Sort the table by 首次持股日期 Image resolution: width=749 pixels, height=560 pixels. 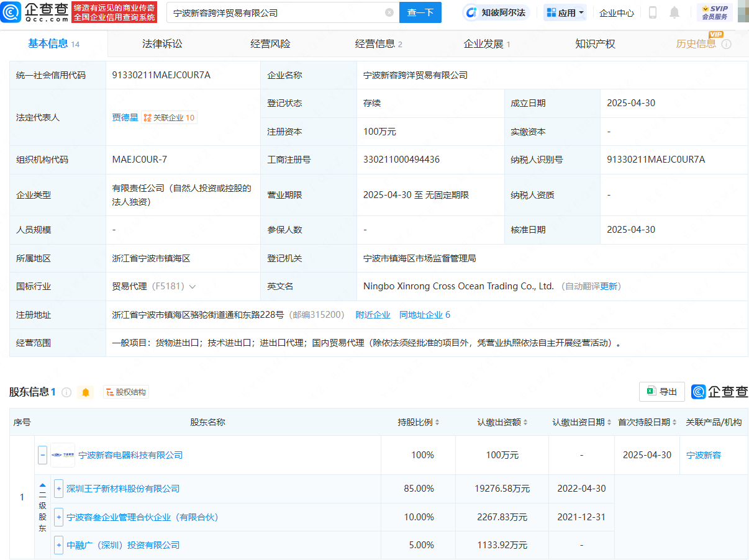tap(674, 422)
